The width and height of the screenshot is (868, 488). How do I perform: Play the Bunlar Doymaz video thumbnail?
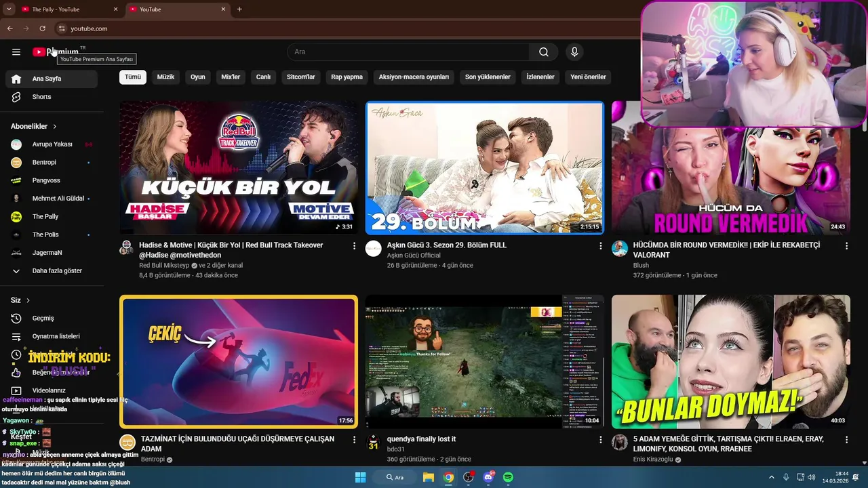click(731, 361)
